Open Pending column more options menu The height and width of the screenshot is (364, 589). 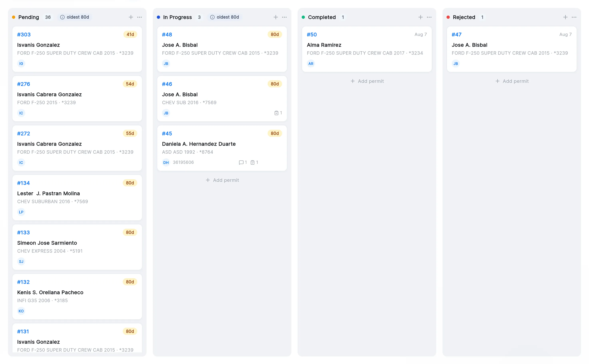click(x=139, y=17)
